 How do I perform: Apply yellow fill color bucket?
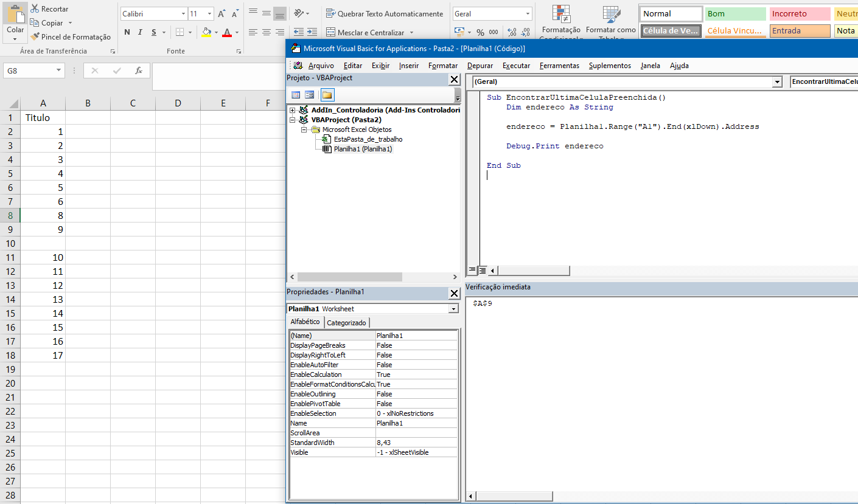click(x=206, y=32)
